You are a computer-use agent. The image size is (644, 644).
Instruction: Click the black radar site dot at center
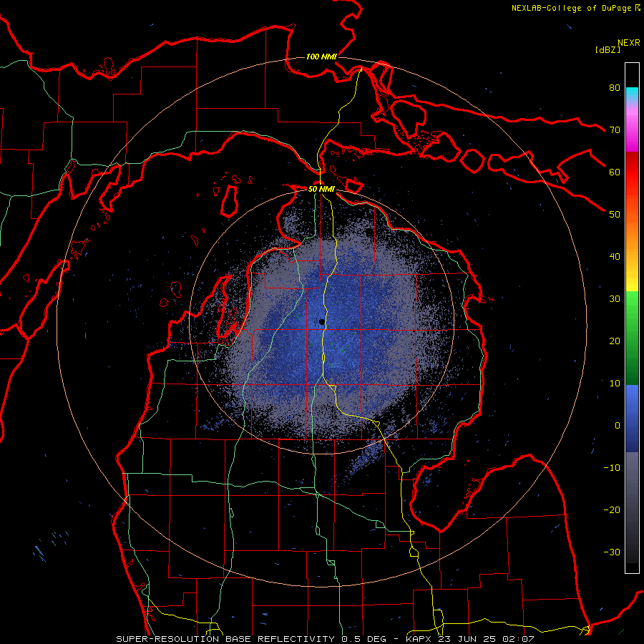(322, 323)
